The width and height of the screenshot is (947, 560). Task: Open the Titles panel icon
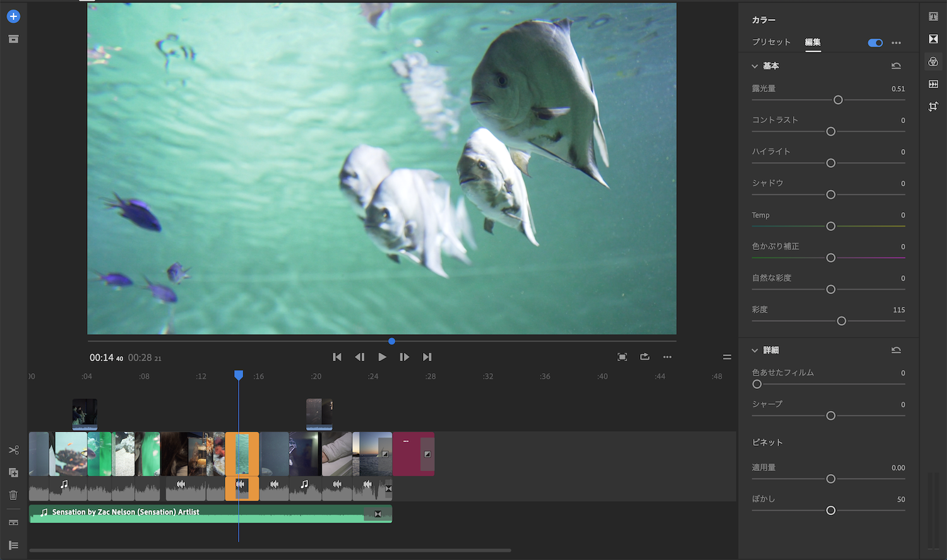[x=933, y=16]
